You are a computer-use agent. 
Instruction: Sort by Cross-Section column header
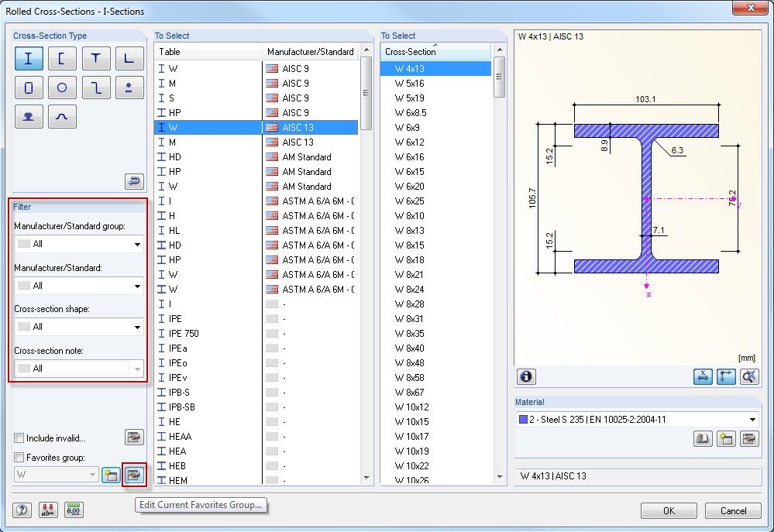point(436,52)
